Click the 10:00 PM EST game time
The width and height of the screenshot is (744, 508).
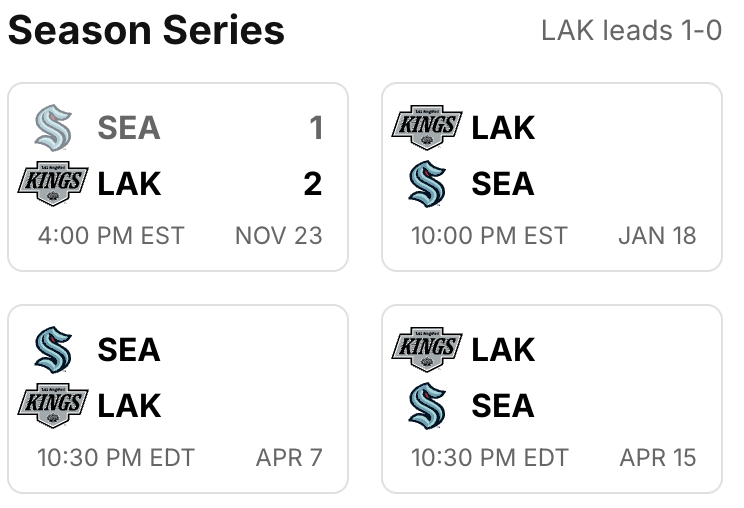489,235
